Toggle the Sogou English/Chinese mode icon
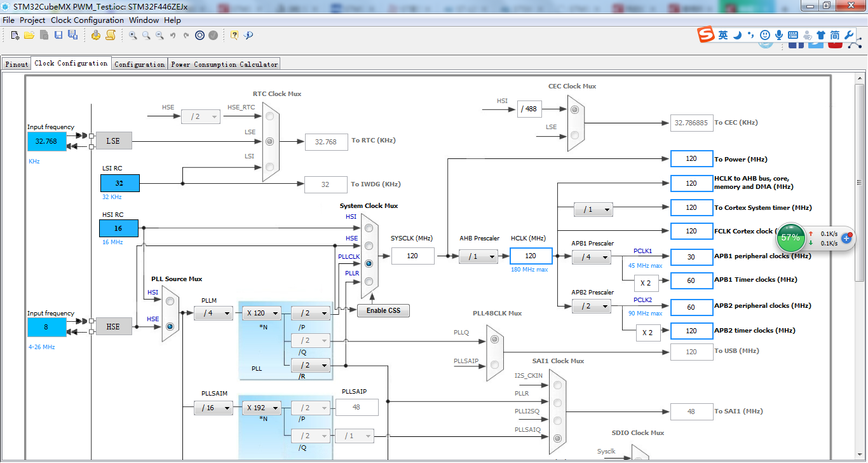The height and width of the screenshot is (463, 868). click(x=723, y=35)
